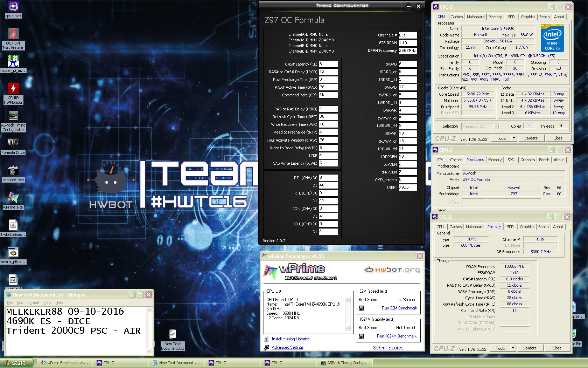Open the Processor selection dropdown in CPU-Z
588x368 pixels.
click(x=496, y=127)
